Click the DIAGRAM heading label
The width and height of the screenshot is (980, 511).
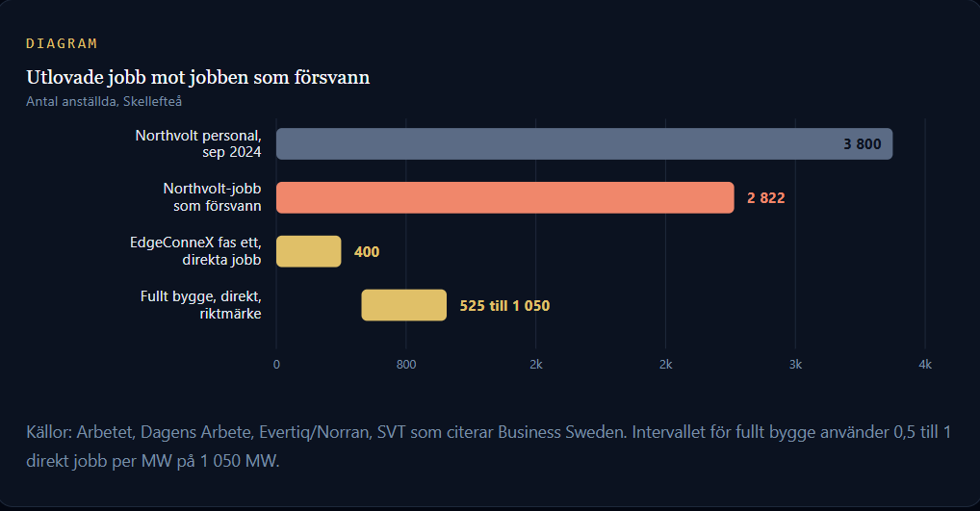(62, 43)
